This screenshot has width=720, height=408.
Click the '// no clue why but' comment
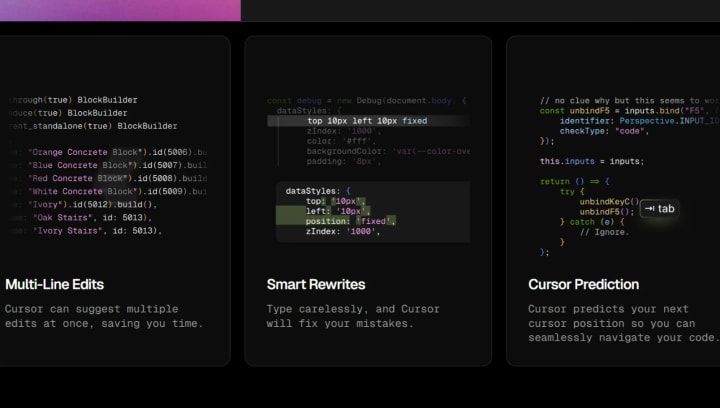629,101
